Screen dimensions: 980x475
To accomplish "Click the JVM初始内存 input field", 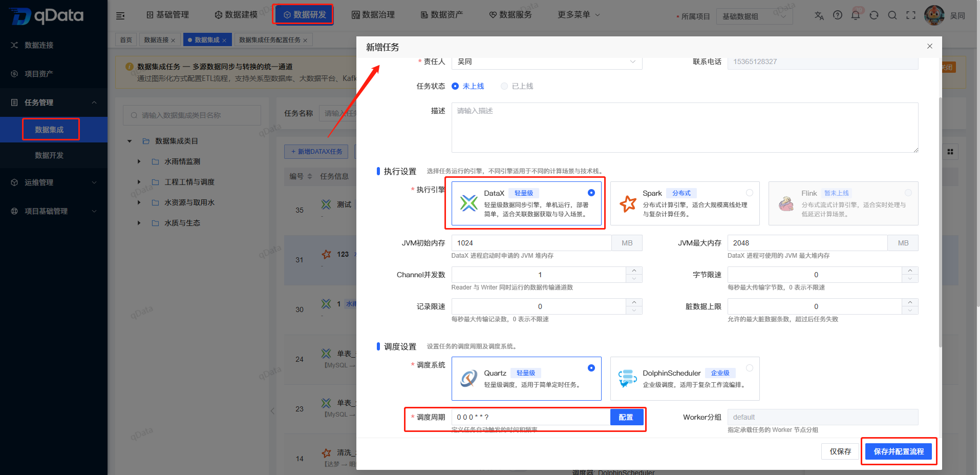I will coord(531,243).
